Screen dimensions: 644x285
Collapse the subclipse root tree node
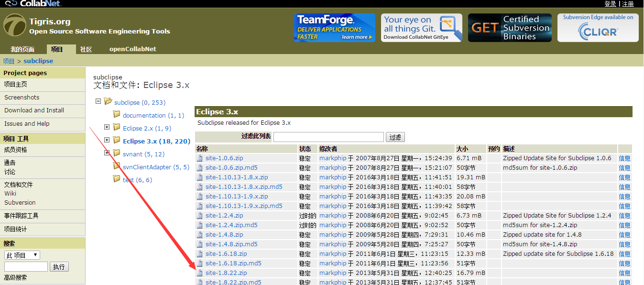pyautogui.click(x=98, y=101)
